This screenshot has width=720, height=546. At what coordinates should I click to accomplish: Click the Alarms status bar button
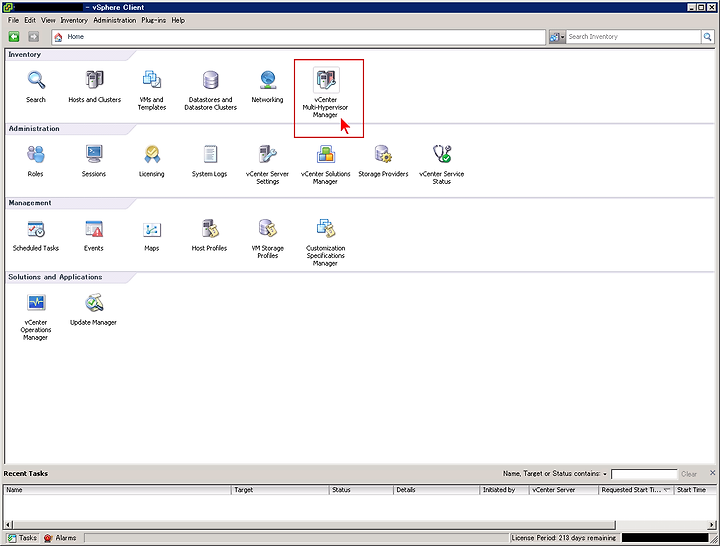click(61, 538)
